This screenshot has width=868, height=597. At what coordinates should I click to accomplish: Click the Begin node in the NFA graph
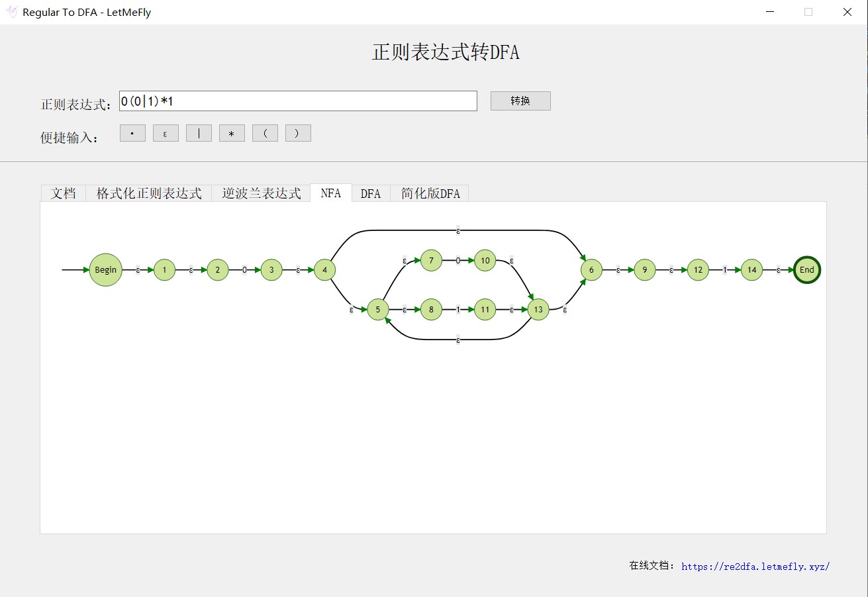[x=106, y=270]
